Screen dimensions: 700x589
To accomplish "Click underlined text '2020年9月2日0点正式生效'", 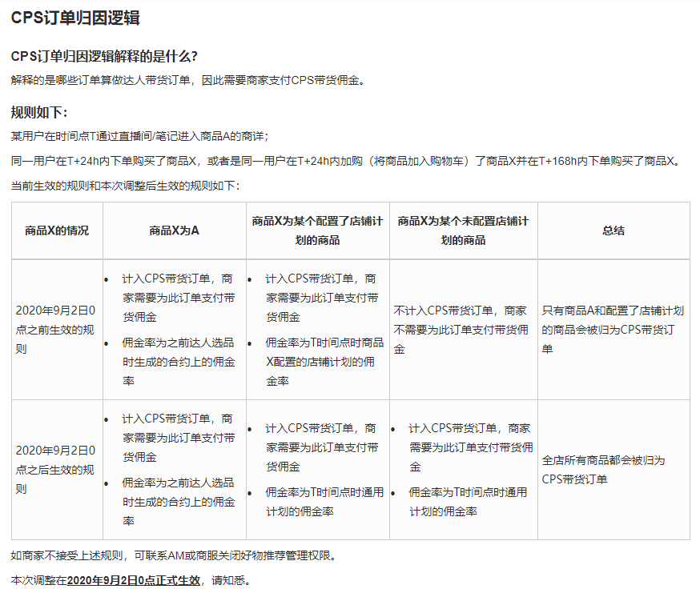I will point(134,580).
